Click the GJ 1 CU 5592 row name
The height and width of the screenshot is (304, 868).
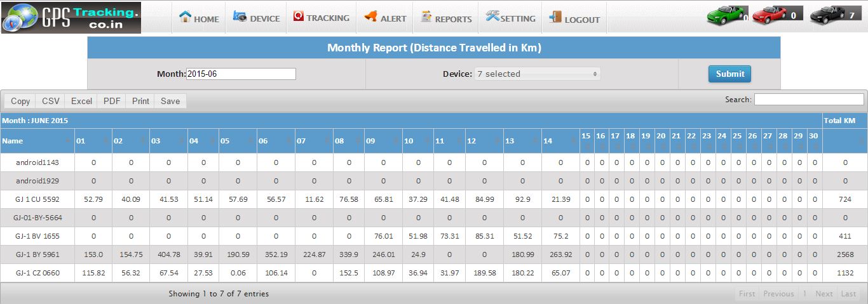[x=37, y=199]
